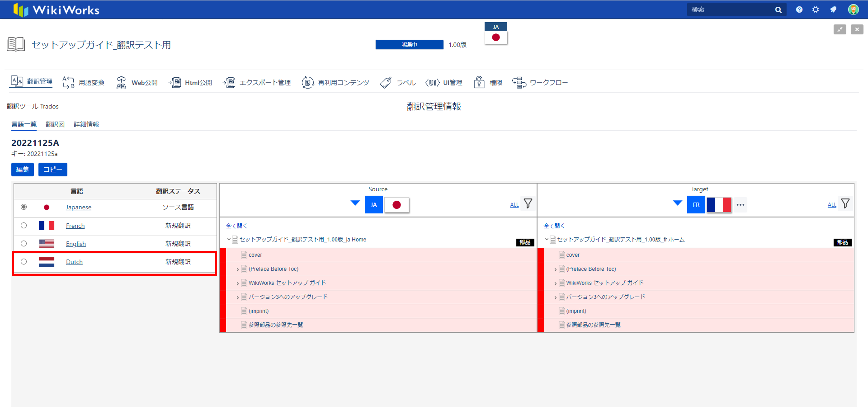Expand Target バージョン3へのアップグレード node

point(555,297)
